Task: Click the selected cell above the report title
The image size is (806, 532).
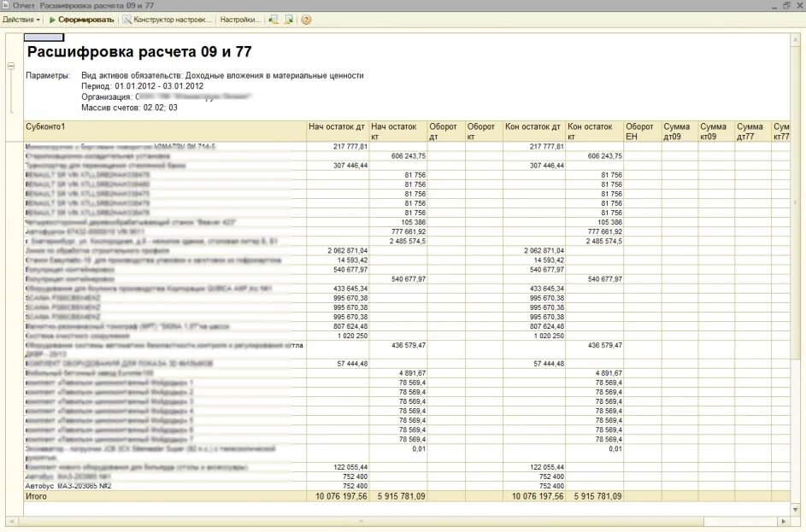Action: point(44,38)
